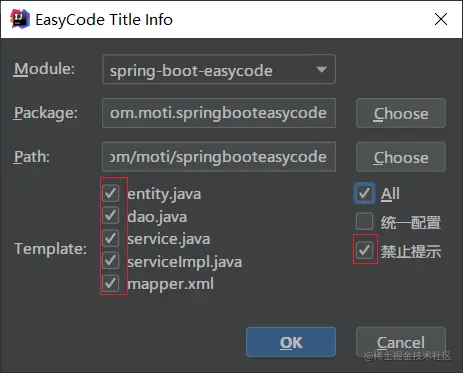Click the Path text field
The height and width of the screenshot is (373, 463).
click(x=219, y=157)
